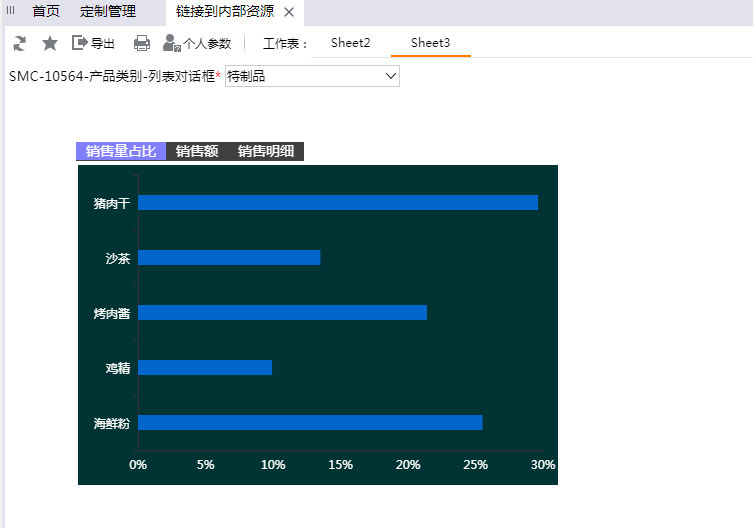Select the 销售量占比 chart tab
Image resolution: width=753 pixels, height=528 pixels.
[121, 151]
